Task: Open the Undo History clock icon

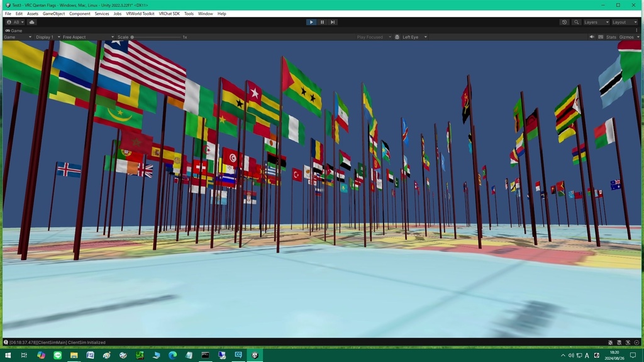Action: 564,22
